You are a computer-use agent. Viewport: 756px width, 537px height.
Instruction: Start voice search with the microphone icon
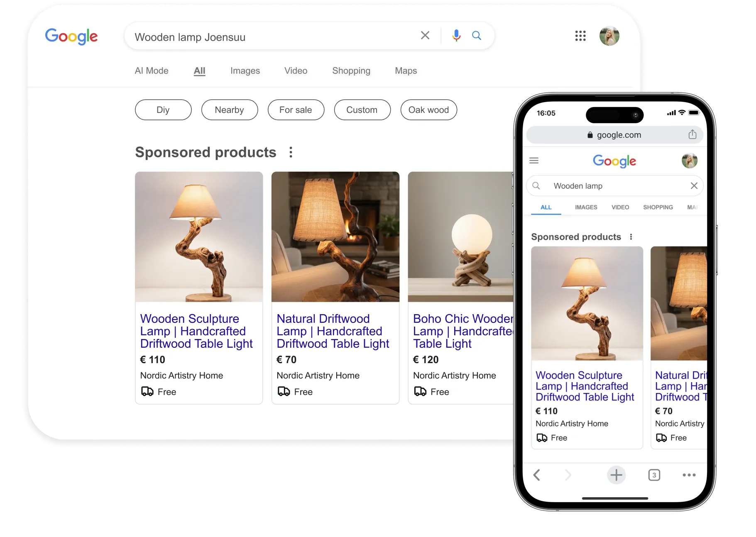(456, 36)
